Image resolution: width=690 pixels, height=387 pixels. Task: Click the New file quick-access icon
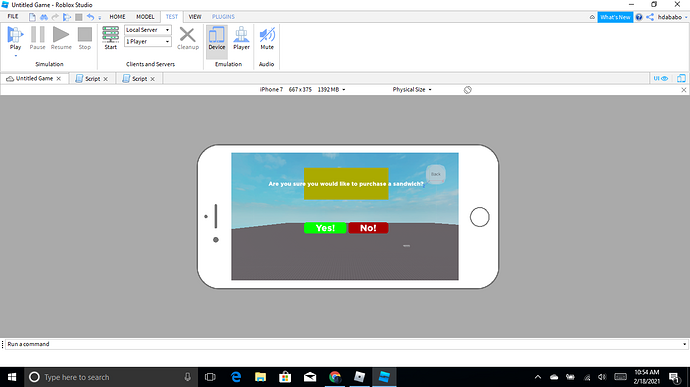32,17
